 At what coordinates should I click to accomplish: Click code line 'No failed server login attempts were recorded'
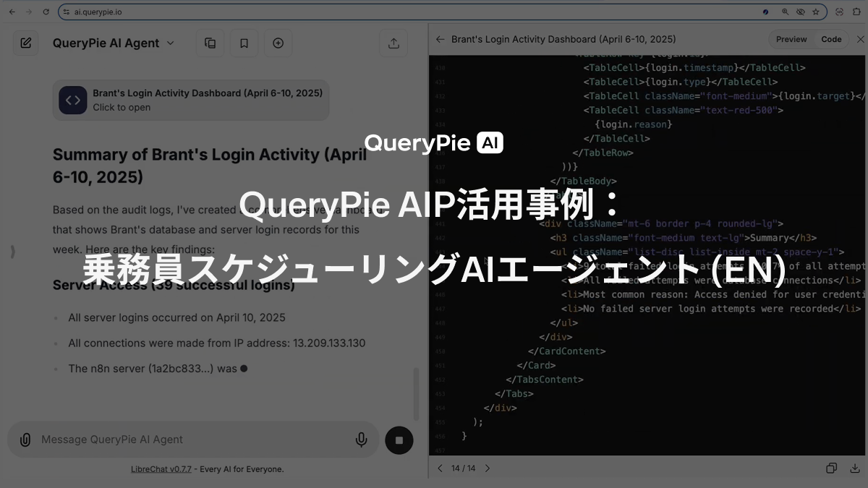click(x=711, y=309)
